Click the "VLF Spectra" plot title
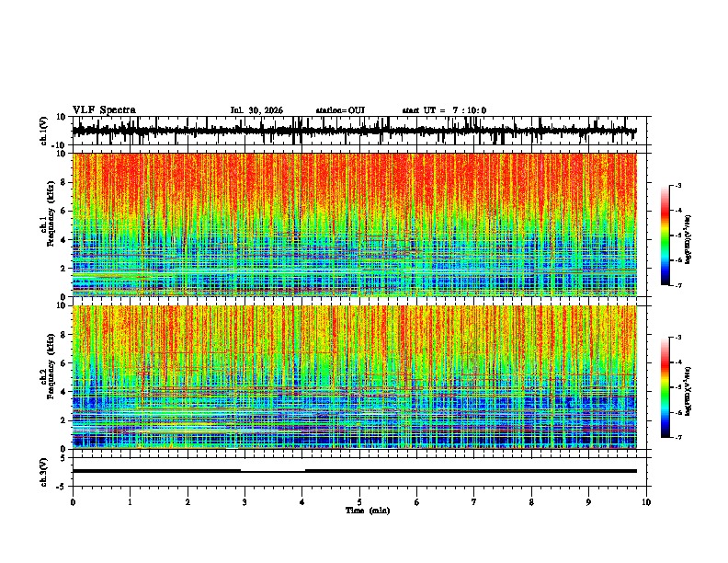Viewport: 728px width, 563px height. point(104,110)
